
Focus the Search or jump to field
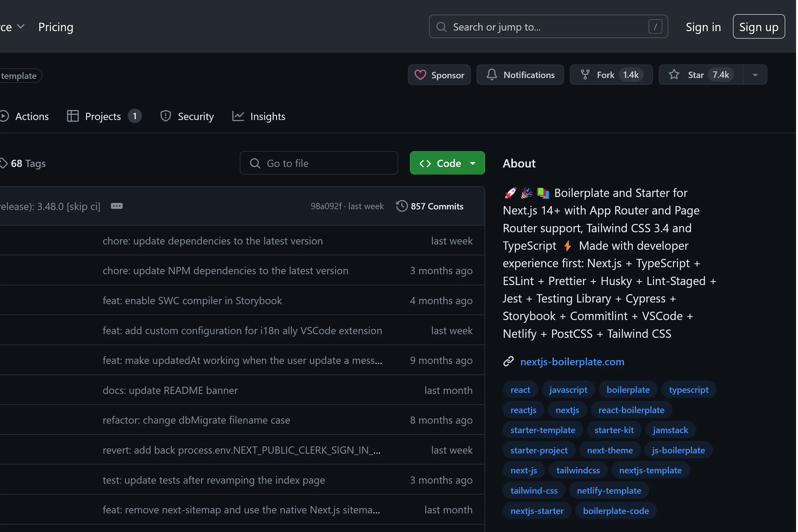(x=548, y=26)
